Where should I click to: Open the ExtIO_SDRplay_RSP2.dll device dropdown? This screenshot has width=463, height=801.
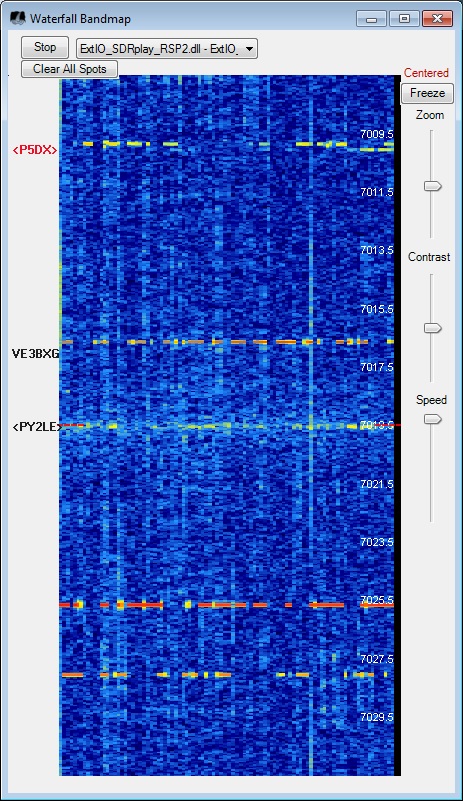coord(167,49)
